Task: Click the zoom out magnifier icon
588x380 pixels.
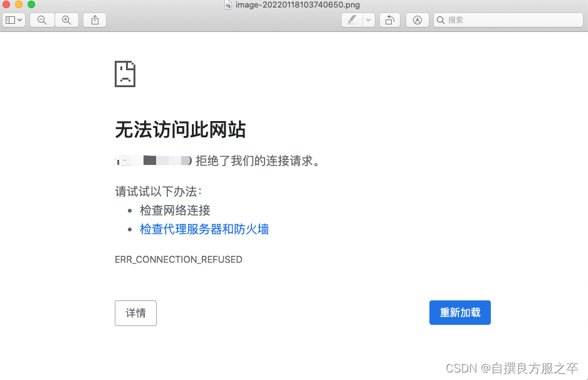Action: (42, 20)
